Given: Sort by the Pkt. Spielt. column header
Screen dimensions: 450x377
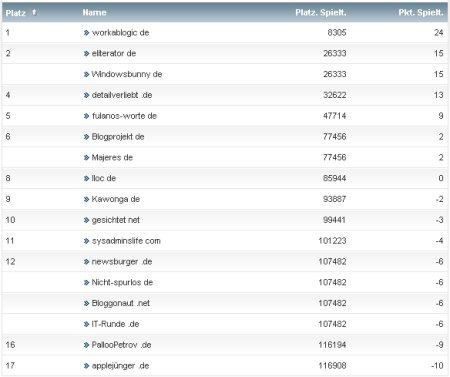Looking at the screenshot, I should 421,13.
